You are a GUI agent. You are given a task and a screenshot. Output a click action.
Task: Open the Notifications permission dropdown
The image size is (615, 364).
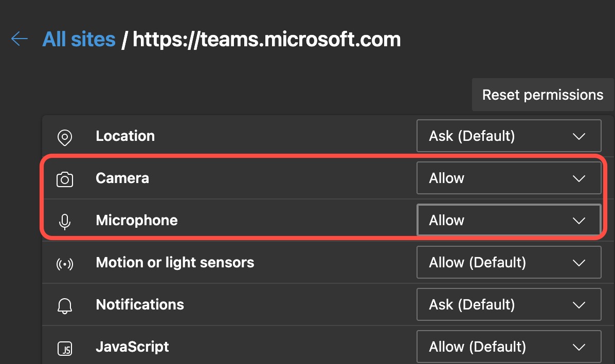pos(509,304)
